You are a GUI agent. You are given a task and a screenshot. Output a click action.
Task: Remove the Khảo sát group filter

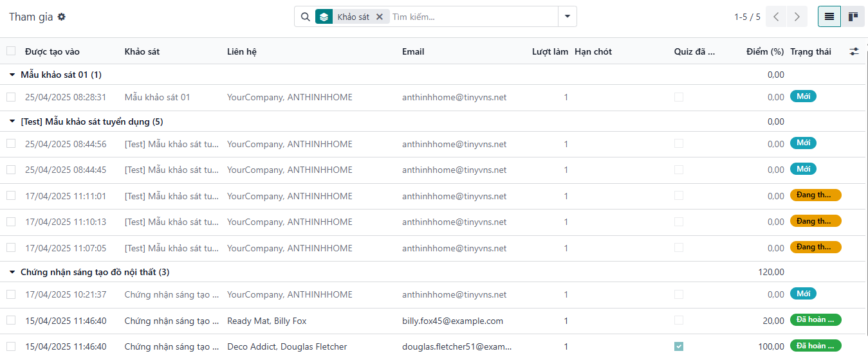pos(380,17)
